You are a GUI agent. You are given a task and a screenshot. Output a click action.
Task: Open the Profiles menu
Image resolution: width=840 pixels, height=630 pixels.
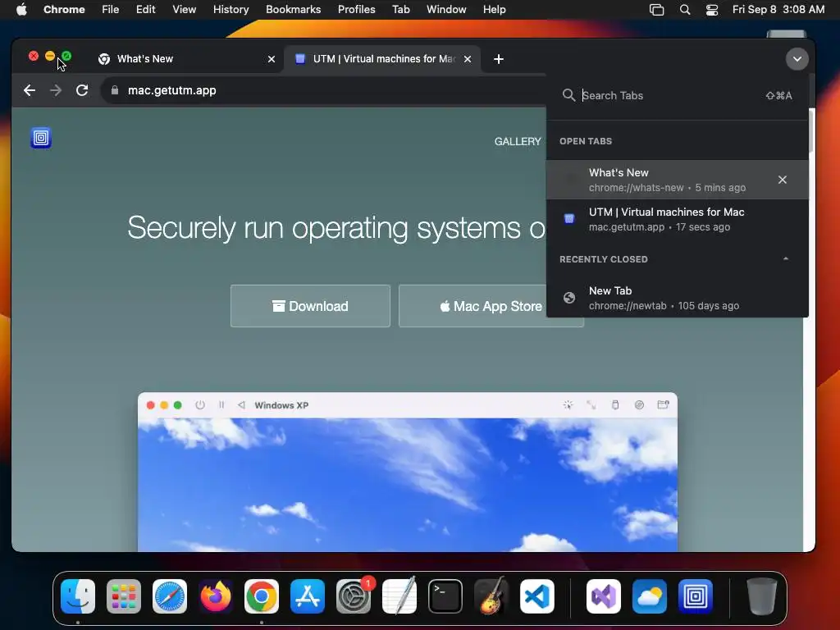pyautogui.click(x=356, y=10)
